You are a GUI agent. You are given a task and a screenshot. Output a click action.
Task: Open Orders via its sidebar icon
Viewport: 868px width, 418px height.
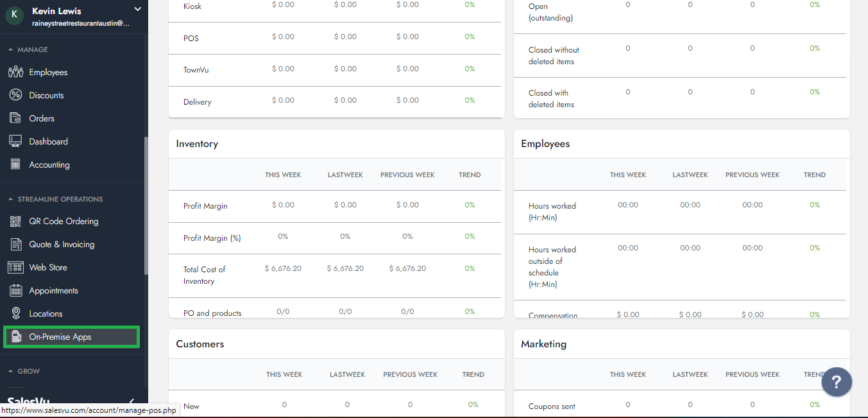point(16,118)
